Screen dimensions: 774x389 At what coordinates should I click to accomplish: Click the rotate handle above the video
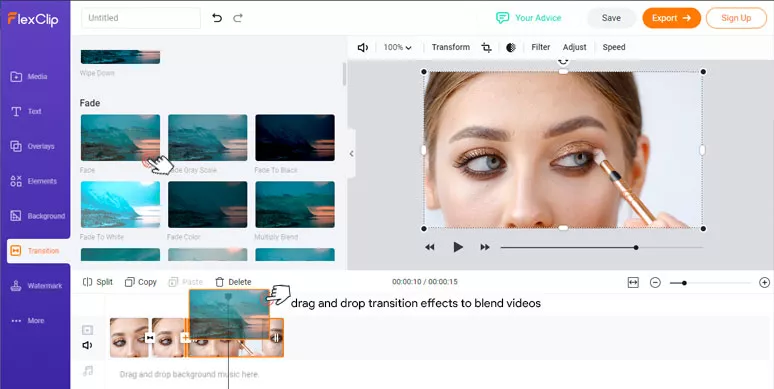pyautogui.click(x=563, y=61)
